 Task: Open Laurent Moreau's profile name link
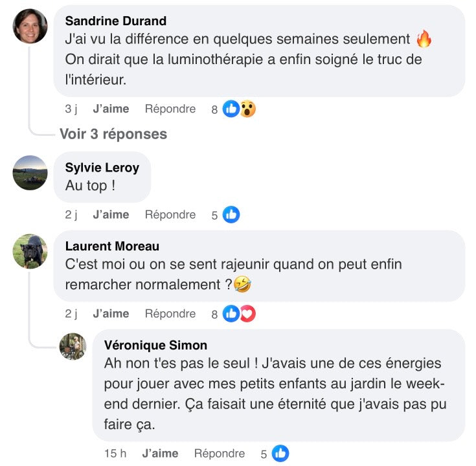112,246
